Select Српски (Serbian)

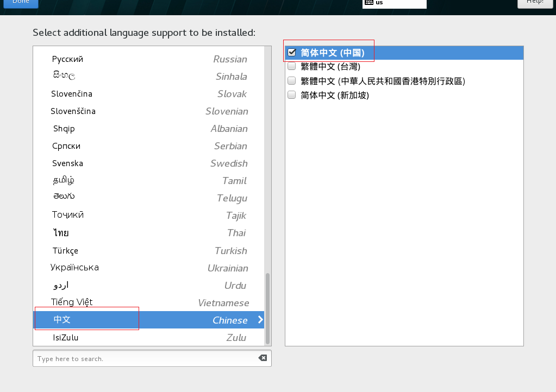(149, 146)
